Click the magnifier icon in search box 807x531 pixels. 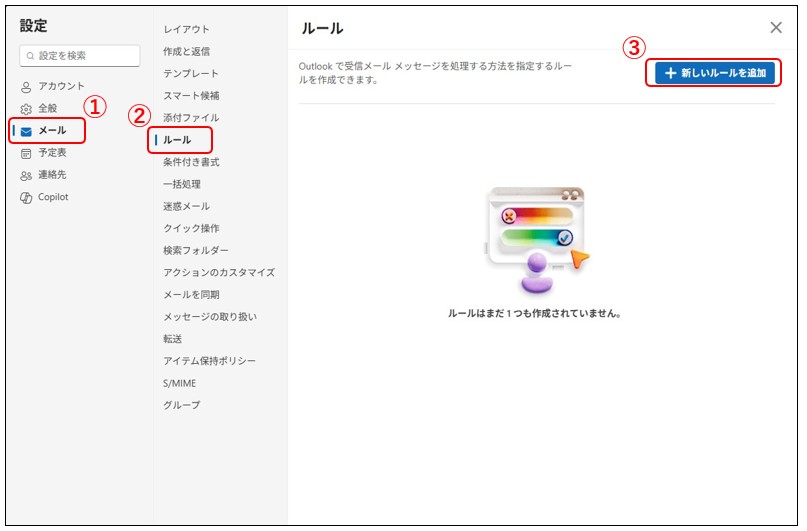(30, 56)
